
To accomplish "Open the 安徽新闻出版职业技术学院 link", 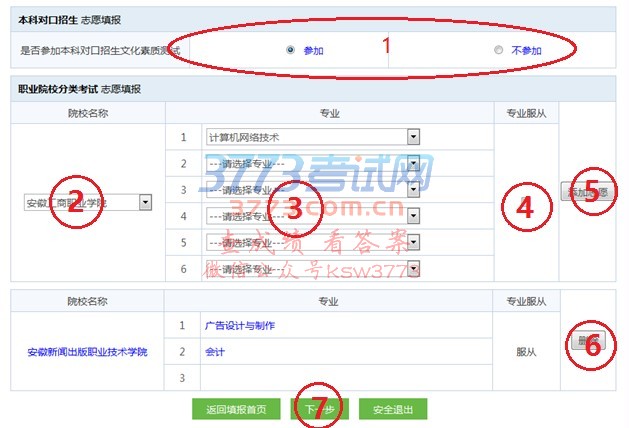I will tap(87, 352).
